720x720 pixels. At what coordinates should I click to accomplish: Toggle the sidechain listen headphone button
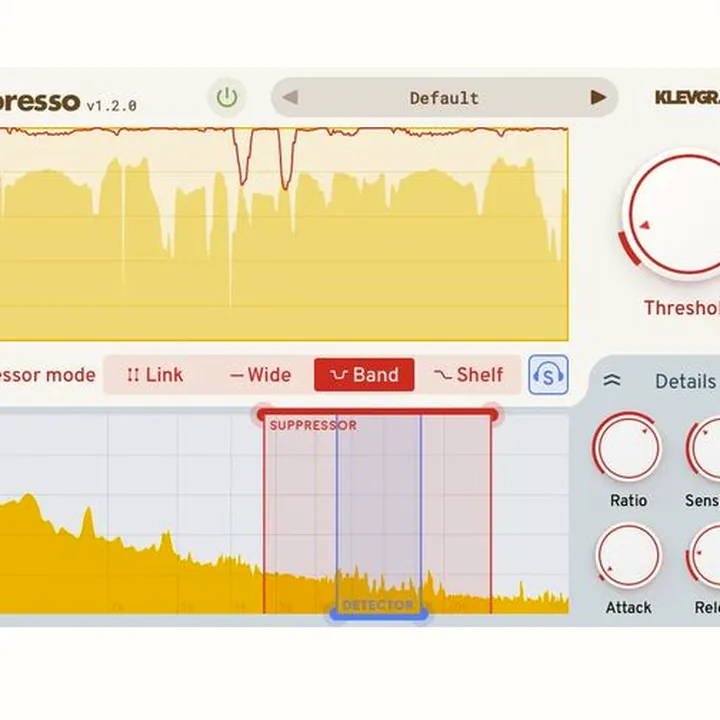tap(548, 375)
